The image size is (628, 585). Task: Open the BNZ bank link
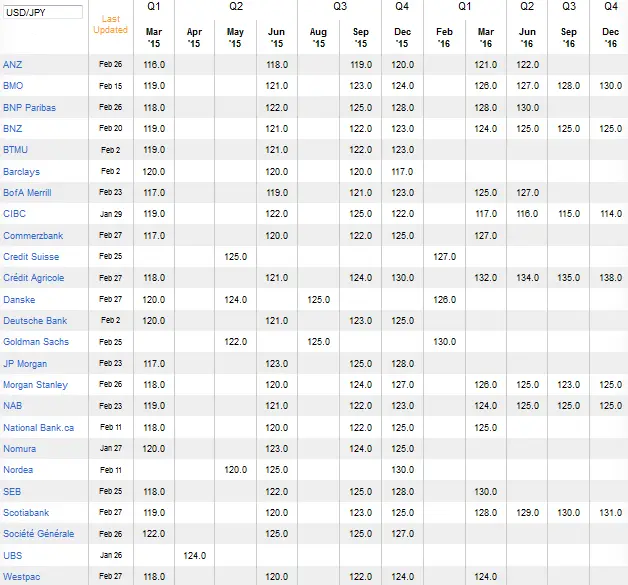[12, 129]
